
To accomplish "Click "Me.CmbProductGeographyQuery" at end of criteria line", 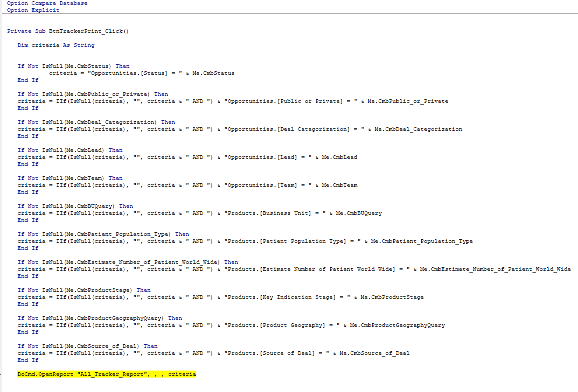I will coord(398,325).
